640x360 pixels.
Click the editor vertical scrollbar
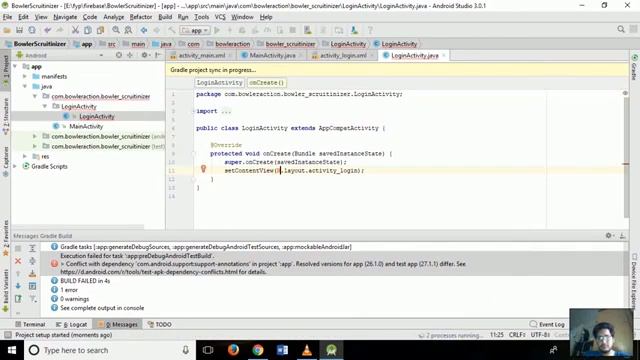[x=626, y=158]
